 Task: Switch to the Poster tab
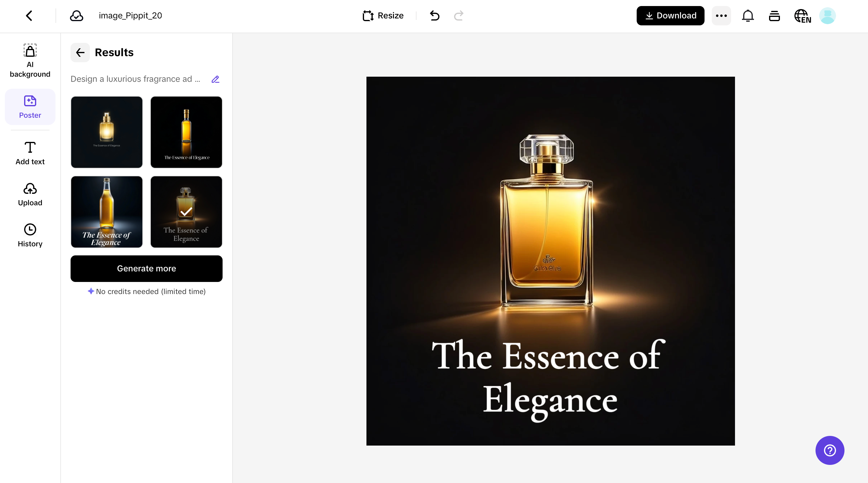30,107
